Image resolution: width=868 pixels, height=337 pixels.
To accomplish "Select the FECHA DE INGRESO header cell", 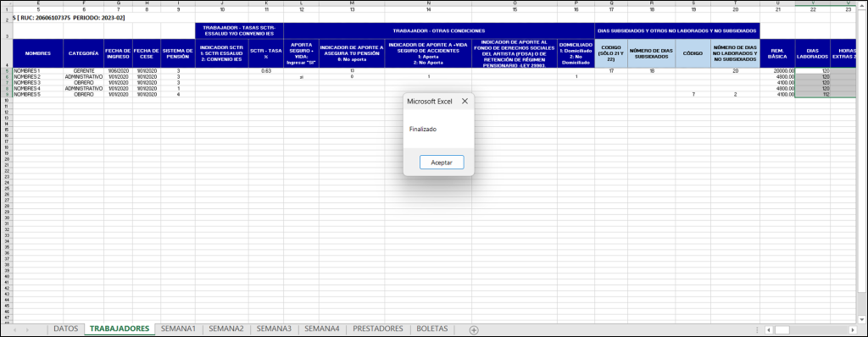I will pos(118,53).
